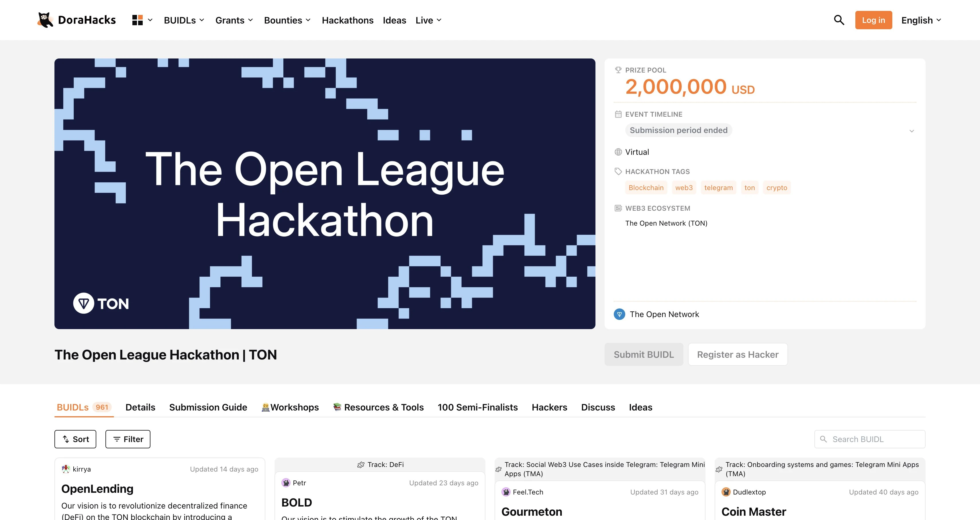The image size is (980, 520).
Task: Open the Filter options button
Action: click(128, 439)
